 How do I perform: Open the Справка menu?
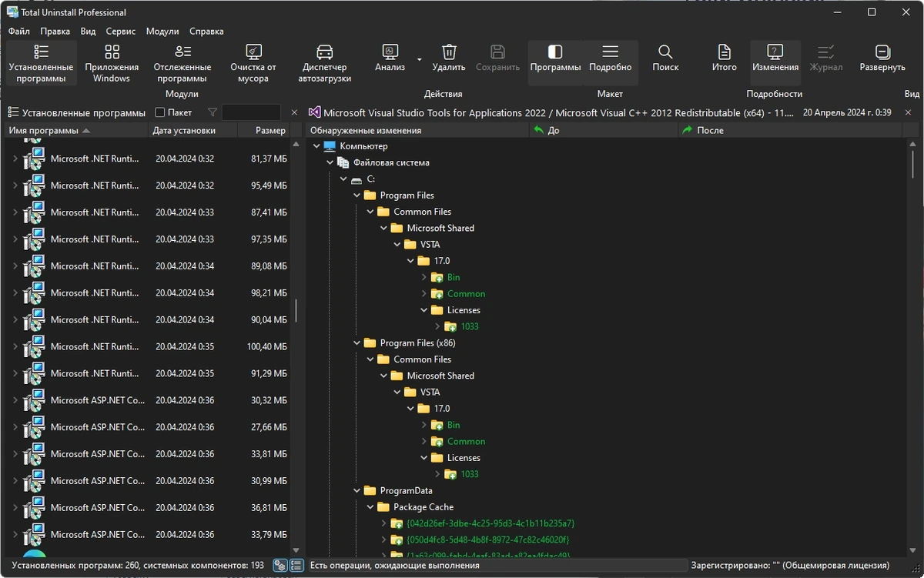point(206,32)
